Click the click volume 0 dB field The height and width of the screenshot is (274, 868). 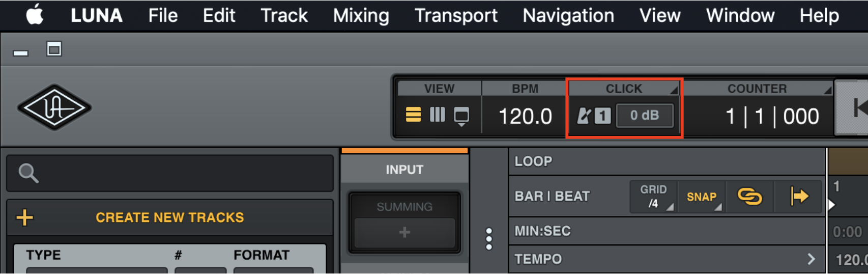[x=645, y=116]
